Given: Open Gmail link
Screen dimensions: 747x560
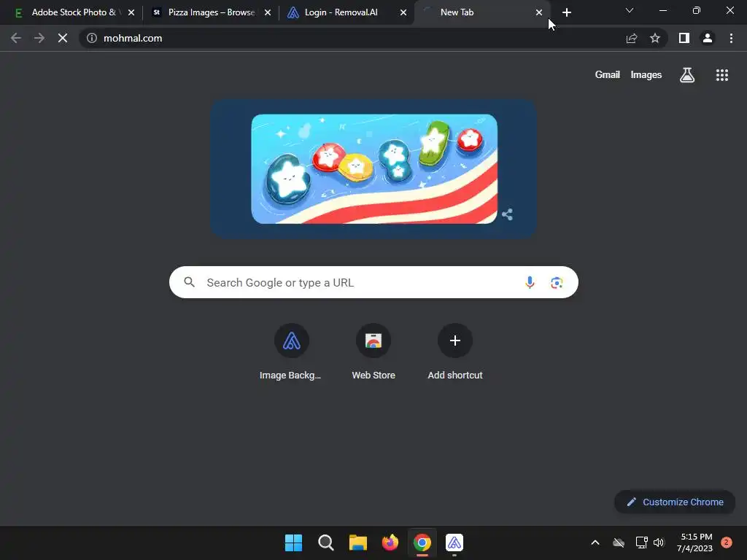Looking at the screenshot, I should pyautogui.click(x=608, y=75).
